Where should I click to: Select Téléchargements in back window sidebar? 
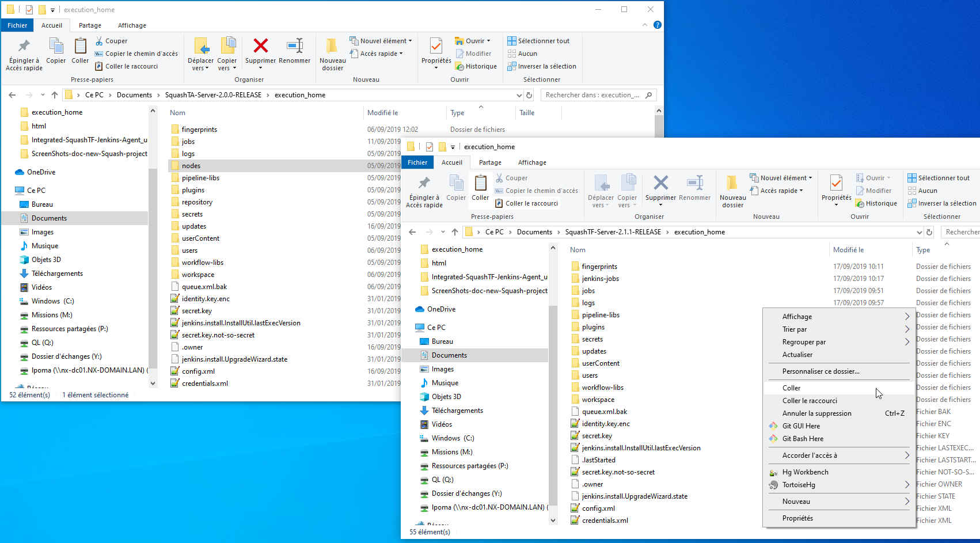tap(57, 274)
